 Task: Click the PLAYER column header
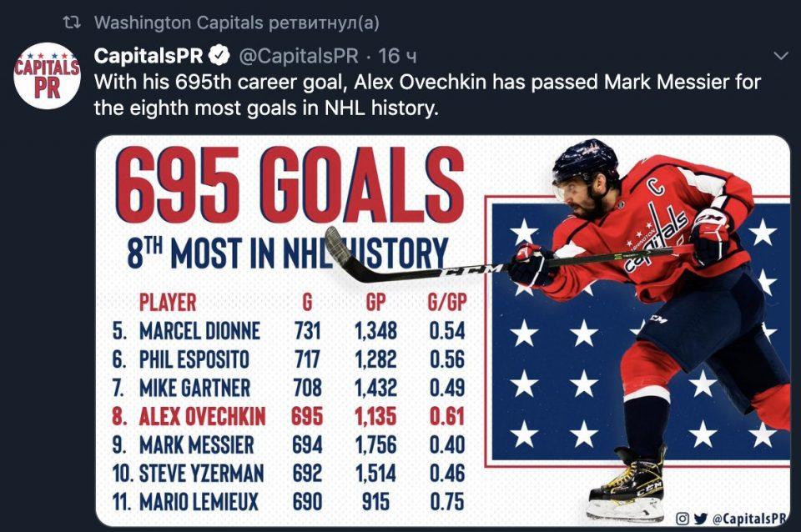click(167, 301)
